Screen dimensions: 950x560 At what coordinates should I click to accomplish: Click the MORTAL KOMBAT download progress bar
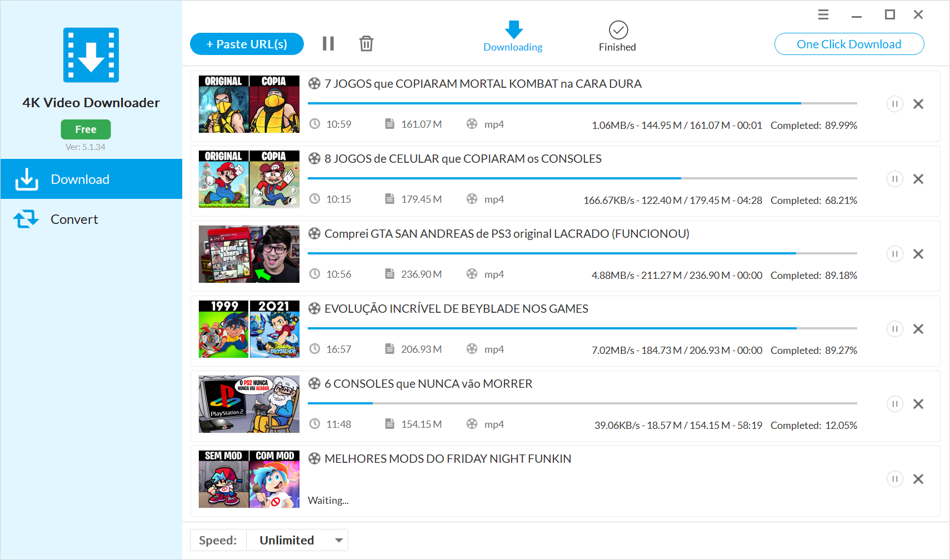click(582, 103)
